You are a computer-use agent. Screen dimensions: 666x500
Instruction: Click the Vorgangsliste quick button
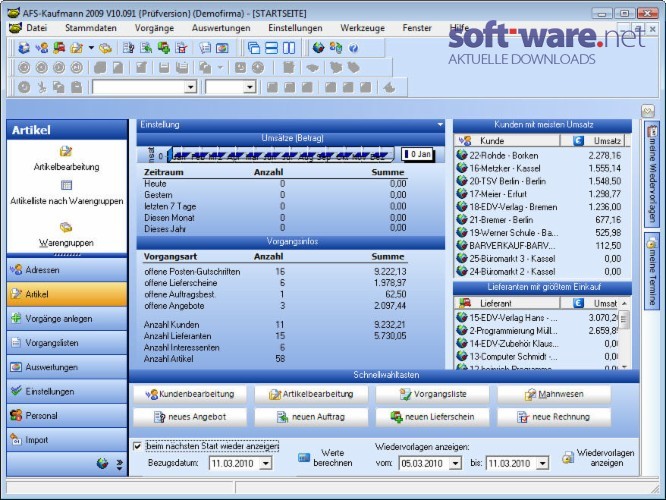(432, 394)
